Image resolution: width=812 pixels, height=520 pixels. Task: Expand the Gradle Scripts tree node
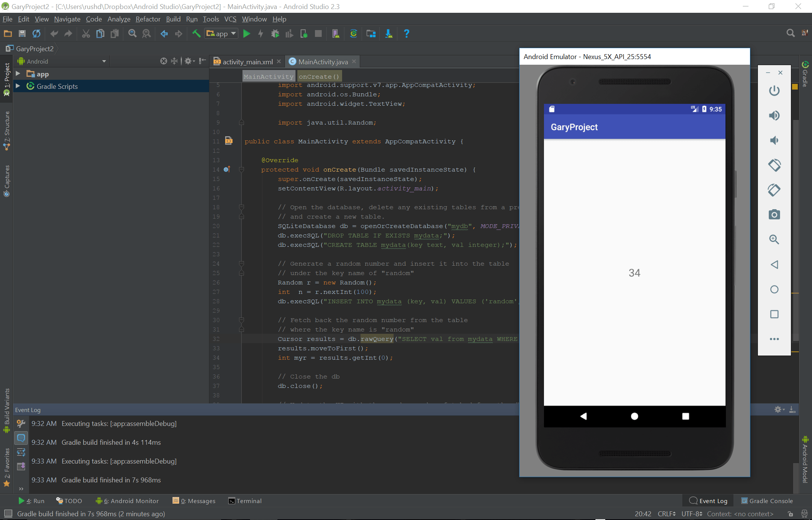pyautogui.click(x=18, y=86)
